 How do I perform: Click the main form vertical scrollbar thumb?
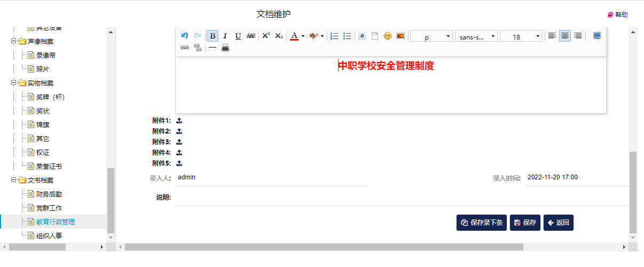click(x=633, y=192)
